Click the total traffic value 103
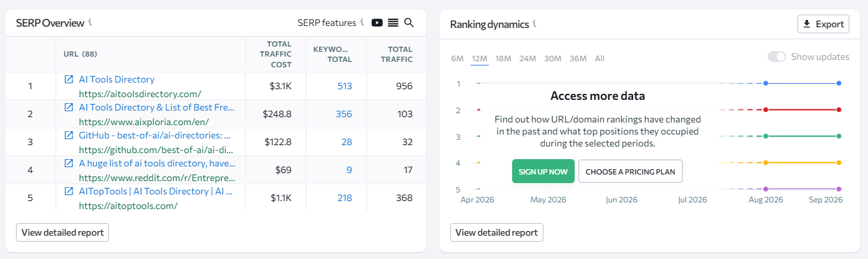This screenshot has width=868, height=259. coord(405,114)
